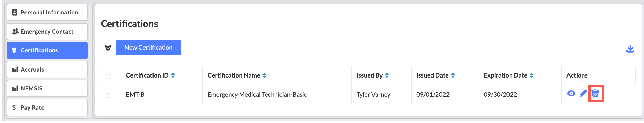Sort by Expiration Date arrows

coord(531,75)
